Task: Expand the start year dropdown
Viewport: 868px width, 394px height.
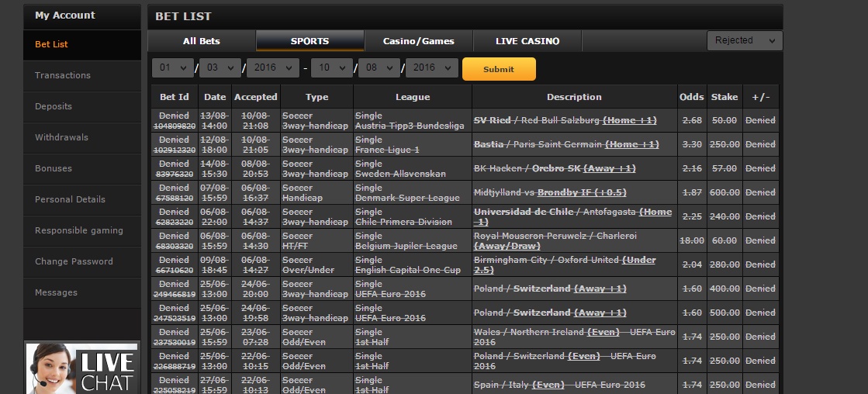Action: coord(273,67)
